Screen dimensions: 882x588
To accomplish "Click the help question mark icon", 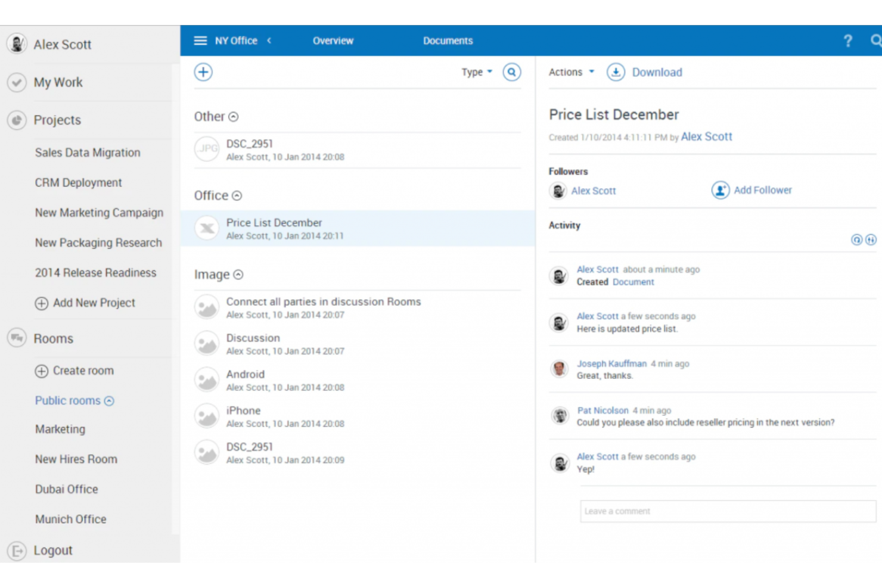I will pyautogui.click(x=847, y=41).
